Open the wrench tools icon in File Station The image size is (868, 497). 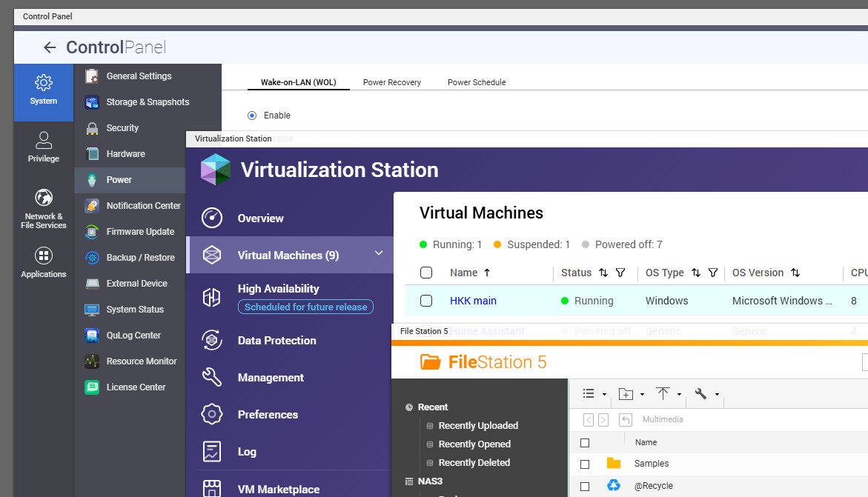coord(700,394)
